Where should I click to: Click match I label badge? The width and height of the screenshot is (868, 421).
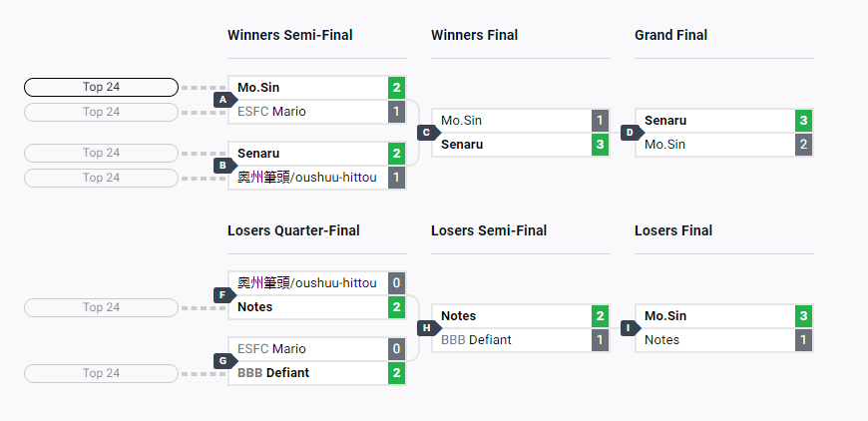pyautogui.click(x=631, y=328)
